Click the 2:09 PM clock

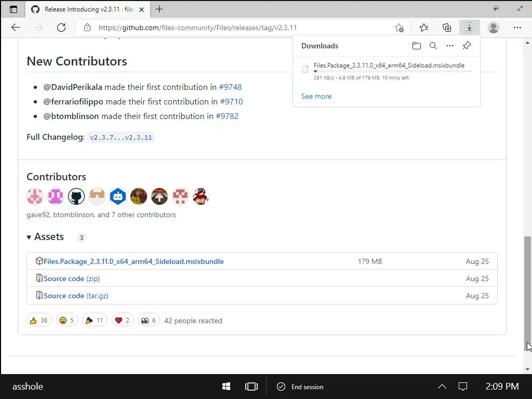tap(502, 387)
